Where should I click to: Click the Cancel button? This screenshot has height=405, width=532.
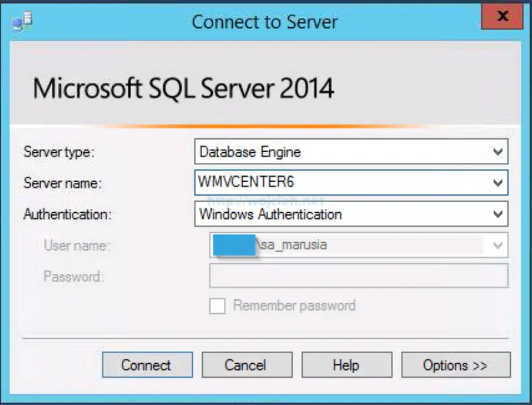(247, 364)
